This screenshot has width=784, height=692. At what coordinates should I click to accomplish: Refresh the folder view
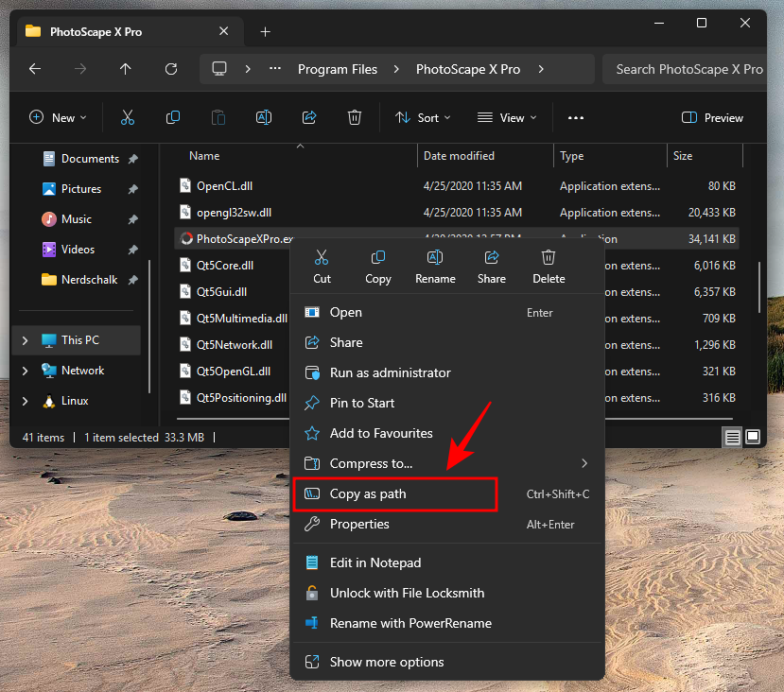[171, 69]
